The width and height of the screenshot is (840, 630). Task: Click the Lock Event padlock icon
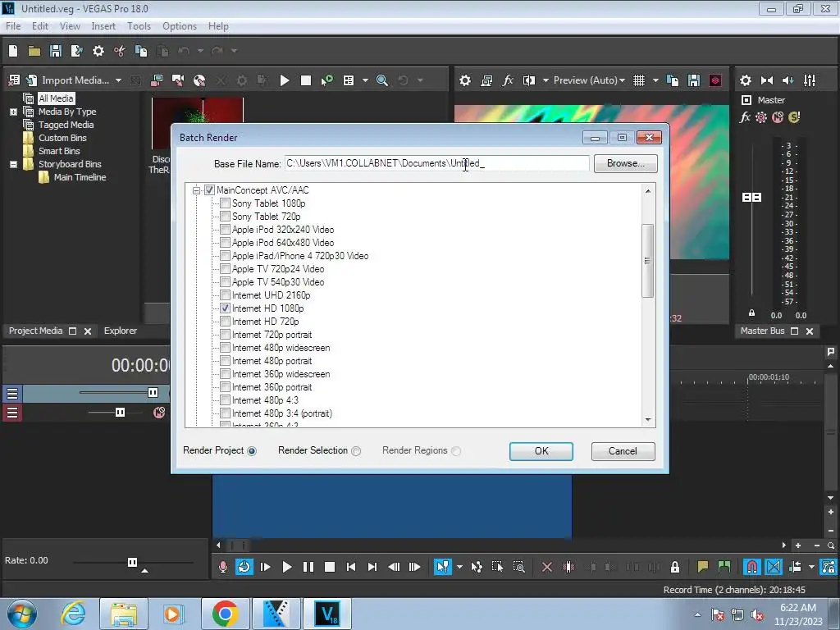click(x=675, y=567)
